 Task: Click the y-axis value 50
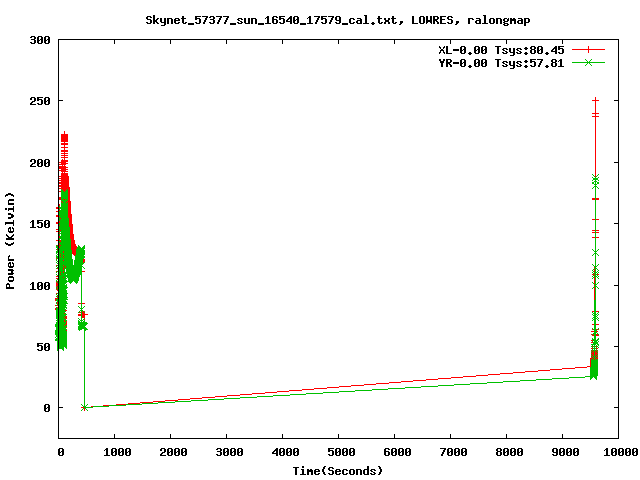click(x=43, y=347)
